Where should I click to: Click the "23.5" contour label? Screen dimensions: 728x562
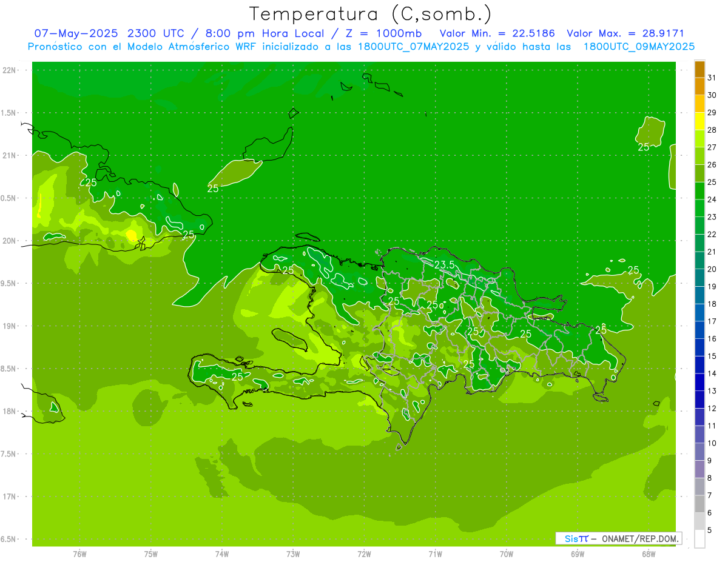(444, 265)
